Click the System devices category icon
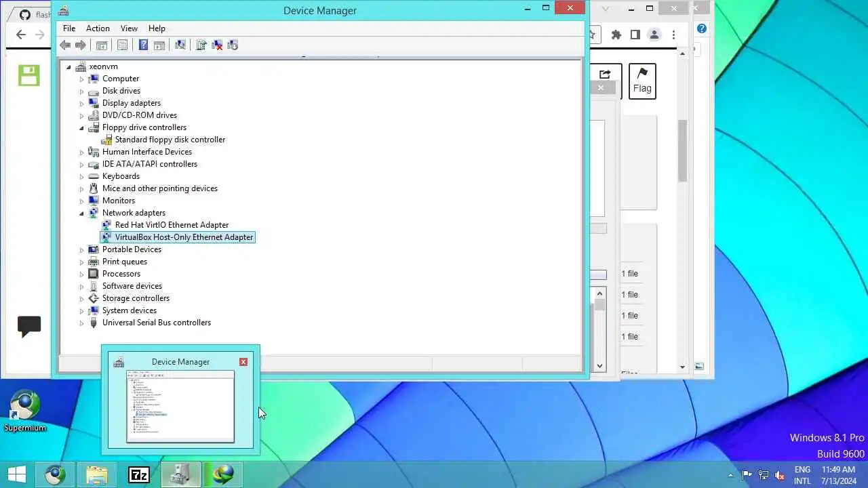 (x=94, y=310)
